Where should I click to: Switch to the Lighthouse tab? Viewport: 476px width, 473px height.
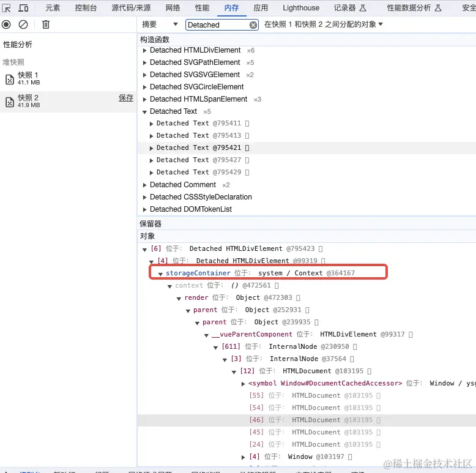301,8
